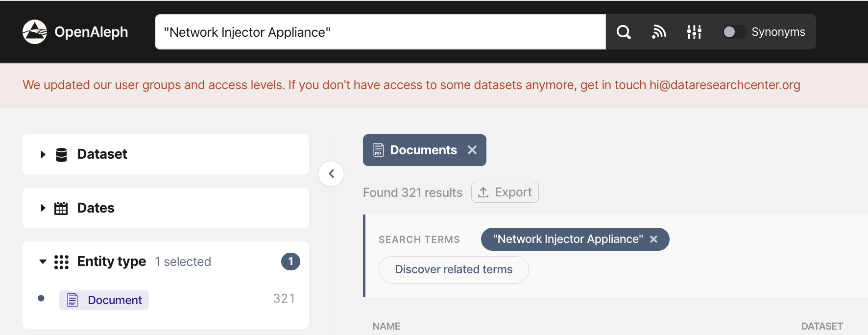Click the access levels notice banner text
Screen dimensions: 868x335
[x=411, y=85]
